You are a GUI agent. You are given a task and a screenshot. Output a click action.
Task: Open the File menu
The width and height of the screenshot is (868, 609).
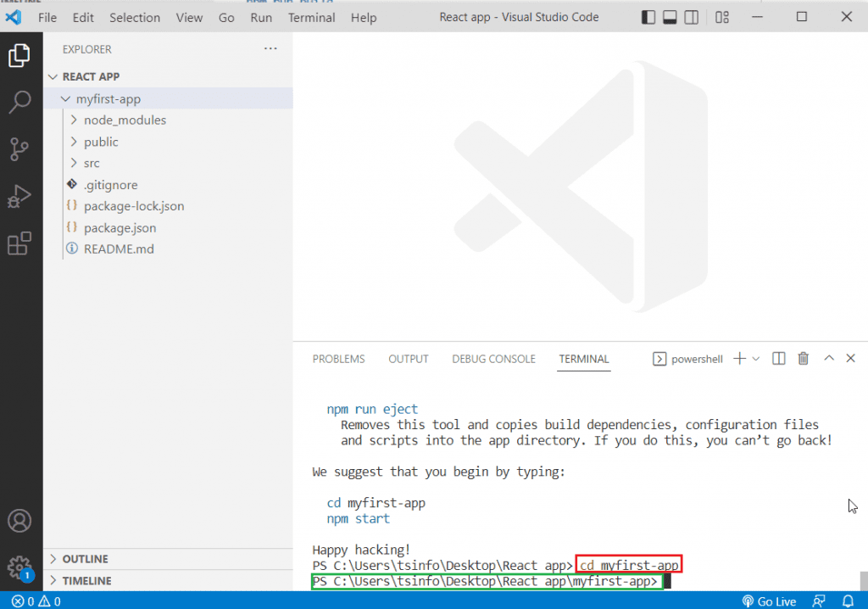[47, 17]
